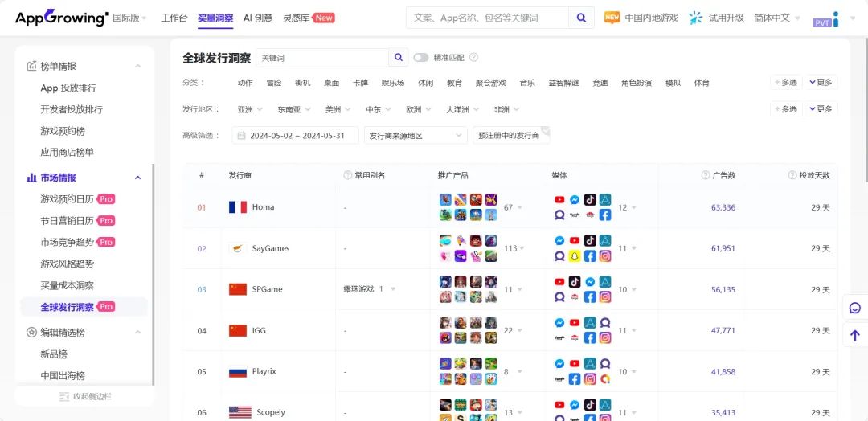This screenshot has height=421, width=868.
Task: Click the 关键词 keyword input field
Action: pos(323,58)
